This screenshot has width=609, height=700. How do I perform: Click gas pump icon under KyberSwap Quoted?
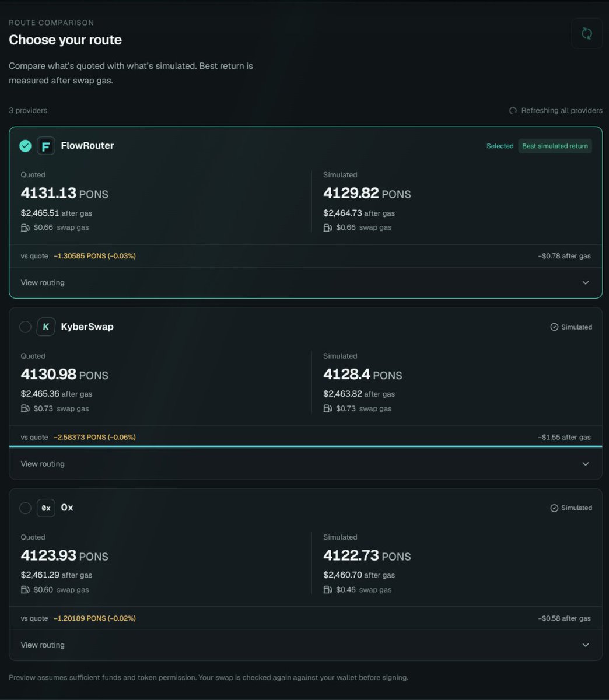(x=25, y=408)
